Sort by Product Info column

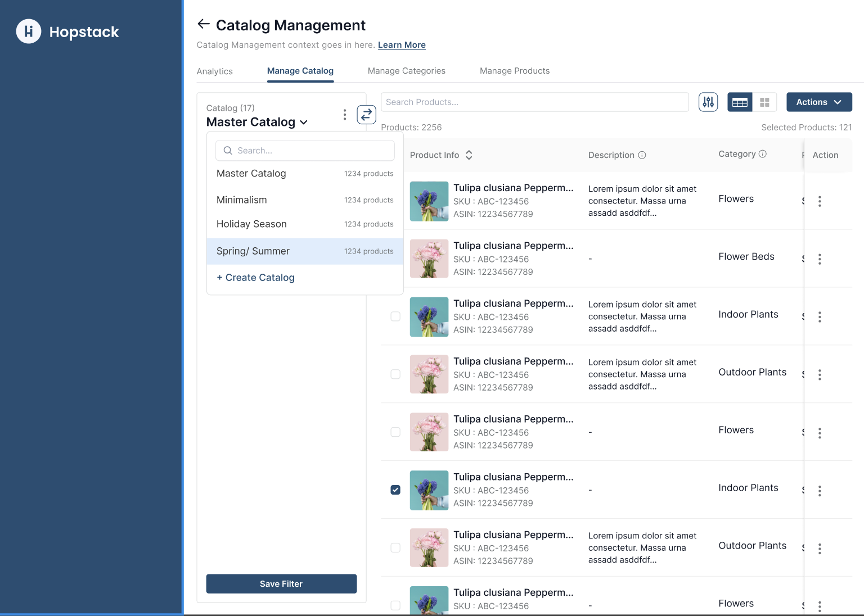469,155
